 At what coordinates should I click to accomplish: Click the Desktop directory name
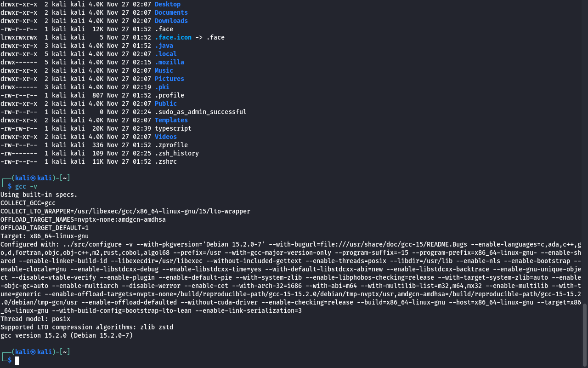(x=167, y=4)
